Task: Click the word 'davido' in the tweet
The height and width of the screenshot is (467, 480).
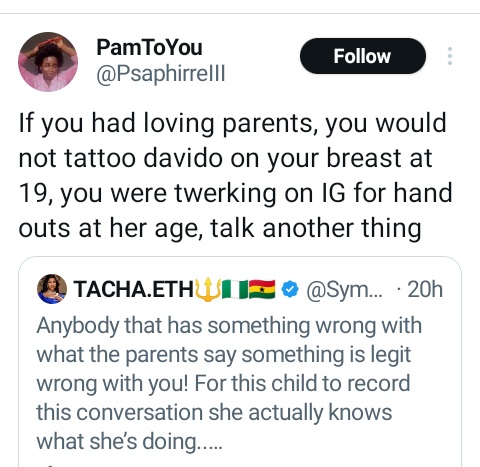Action: tap(183, 158)
